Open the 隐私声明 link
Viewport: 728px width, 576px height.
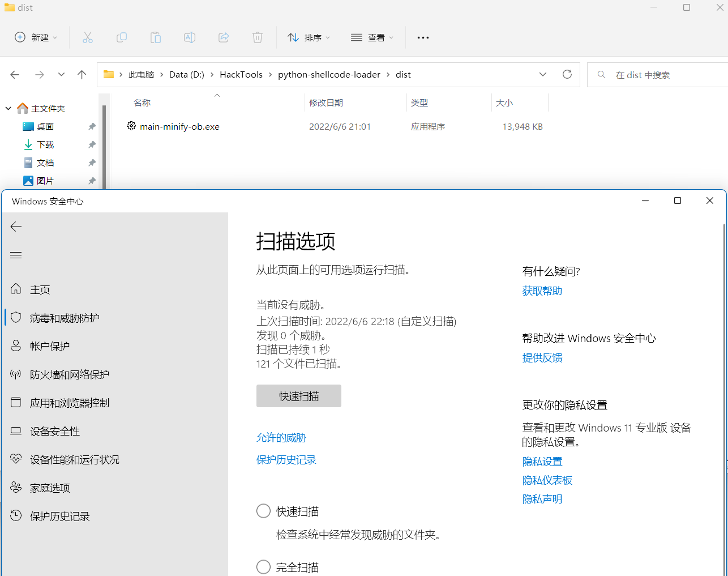[542, 500]
